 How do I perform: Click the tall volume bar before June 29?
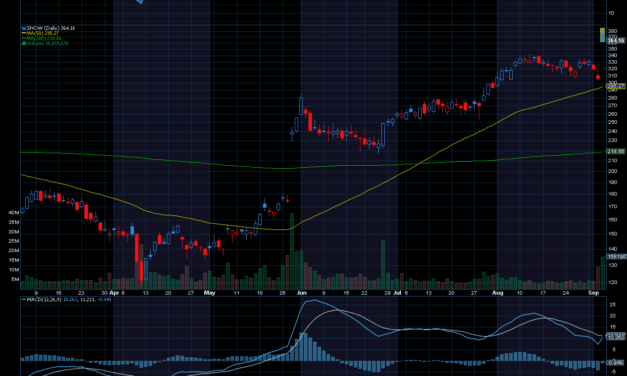[383, 264]
